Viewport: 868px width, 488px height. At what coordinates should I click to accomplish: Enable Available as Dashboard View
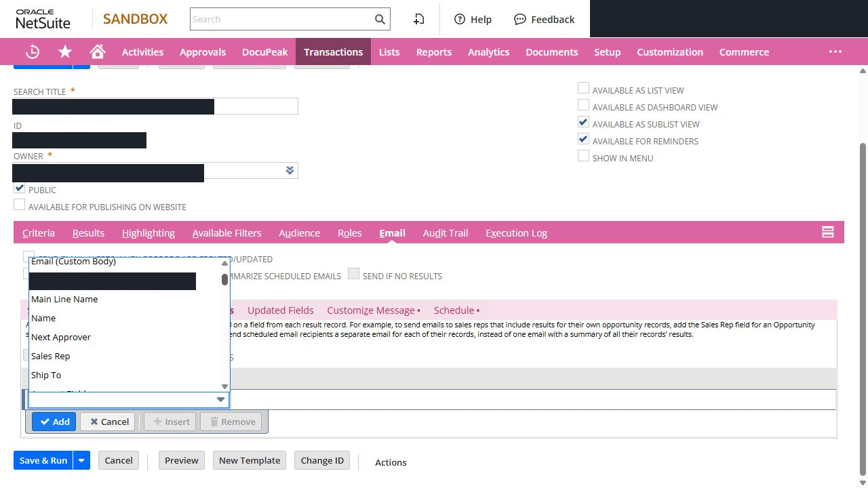point(583,105)
